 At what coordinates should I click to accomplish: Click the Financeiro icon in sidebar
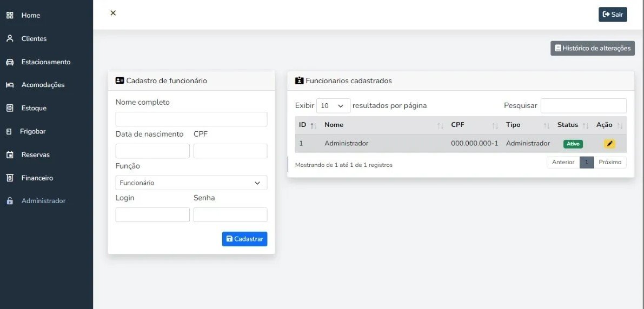(10, 178)
